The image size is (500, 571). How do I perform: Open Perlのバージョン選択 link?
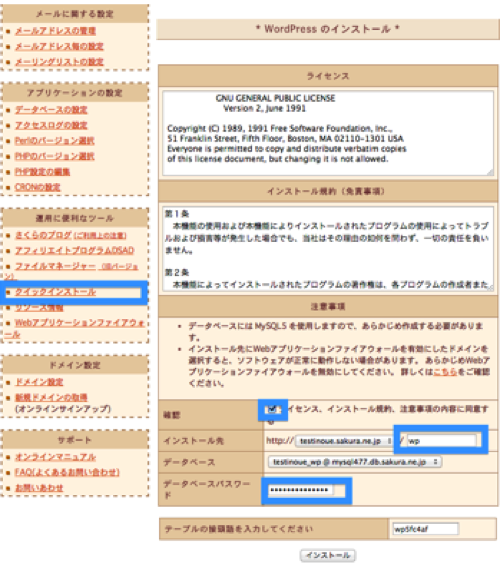coord(55,141)
